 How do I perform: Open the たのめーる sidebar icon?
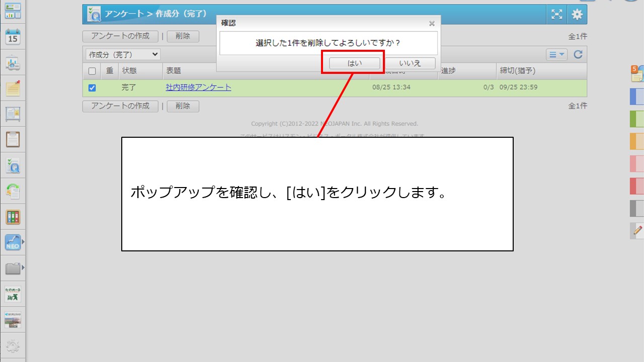tap(13, 295)
